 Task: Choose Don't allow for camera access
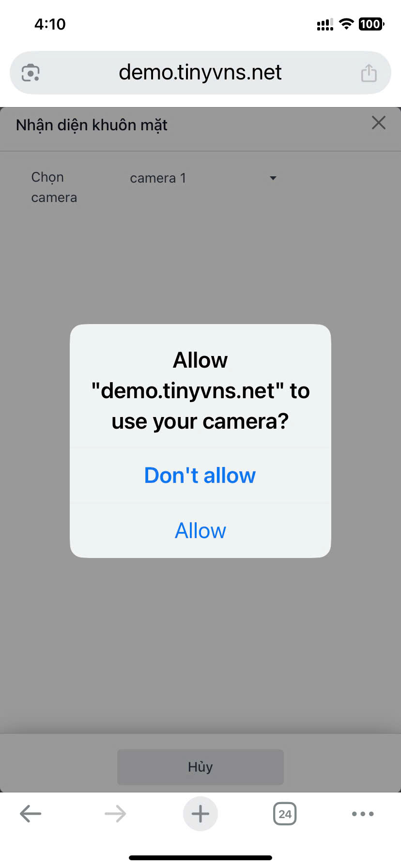coord(200,476)
